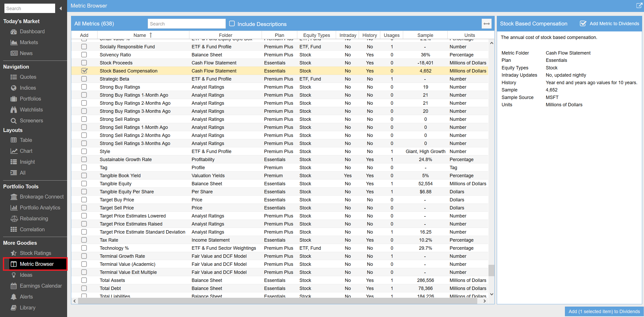644x317 pixels.
Task: Click the Markets chart icon
Action: click(x=14, y=42)
